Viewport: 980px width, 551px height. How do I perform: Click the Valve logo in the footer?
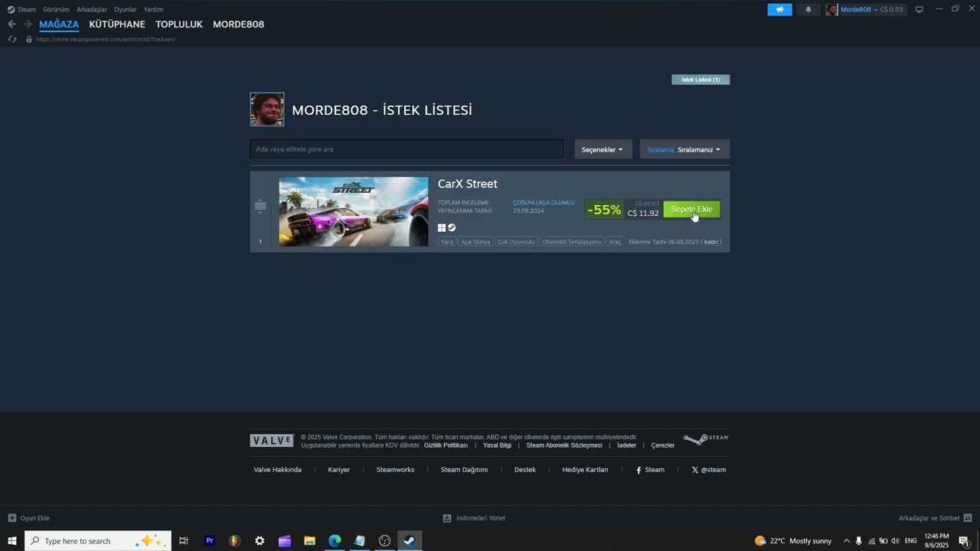pos(272,440)
